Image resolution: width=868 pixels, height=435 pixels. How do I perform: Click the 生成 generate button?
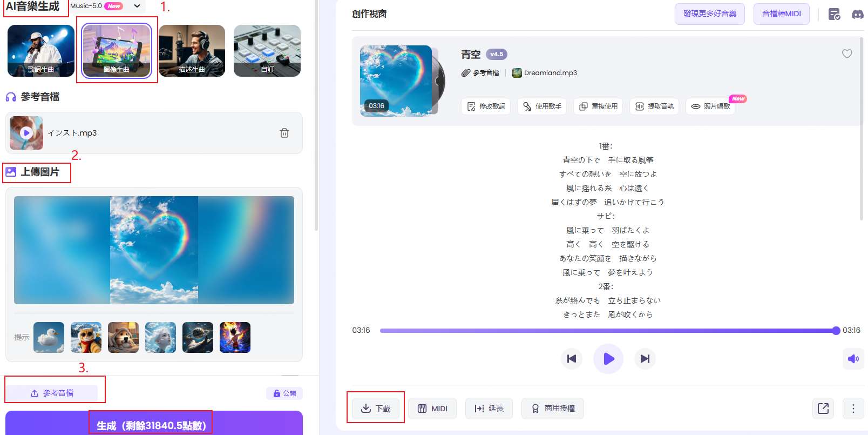154,423
